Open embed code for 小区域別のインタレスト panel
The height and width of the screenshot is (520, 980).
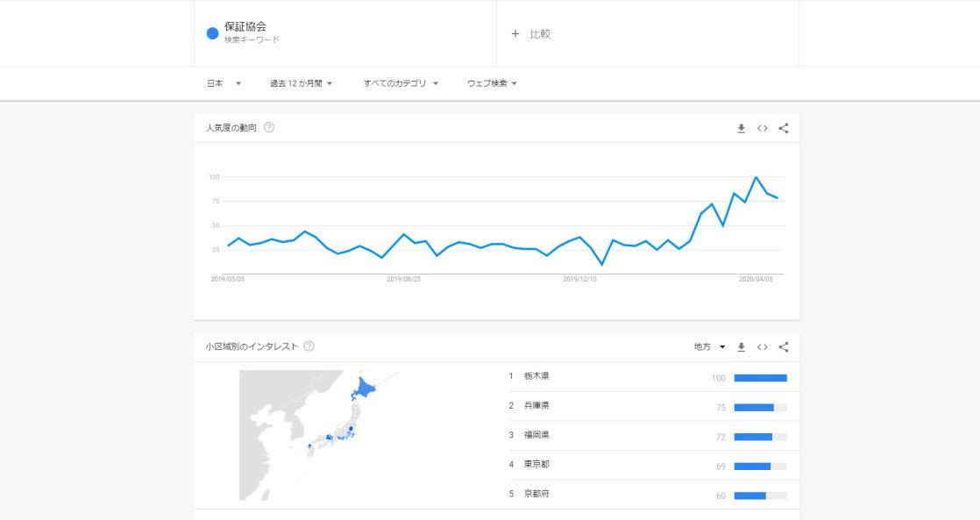(x=763, y=346)
